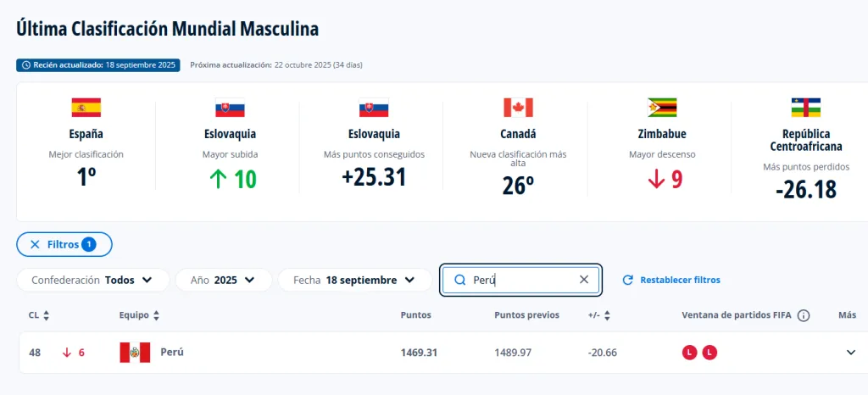
Task: Open the Año 2025 dropdown
Action: (x=224, y=280)
